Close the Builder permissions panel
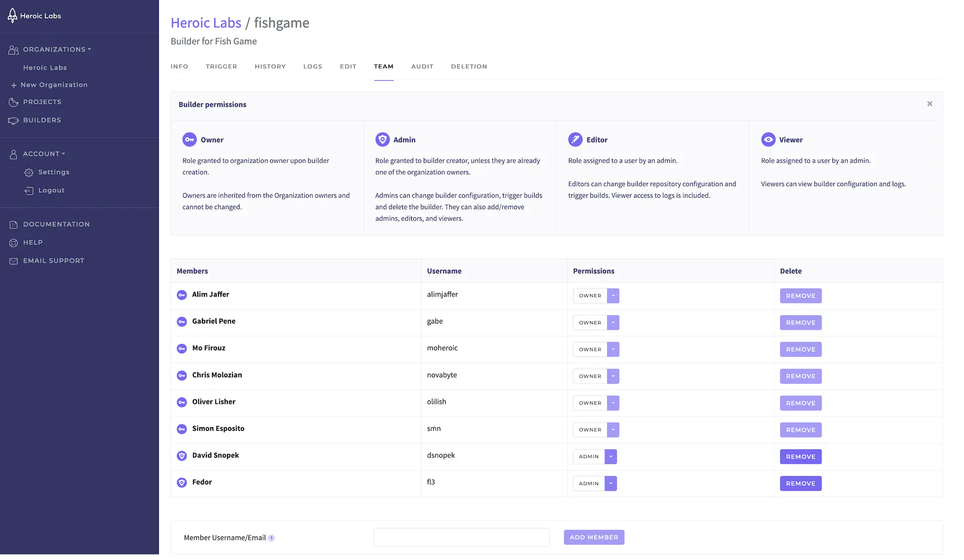Screen dimensions: 964x560 (x=930, y=104)
